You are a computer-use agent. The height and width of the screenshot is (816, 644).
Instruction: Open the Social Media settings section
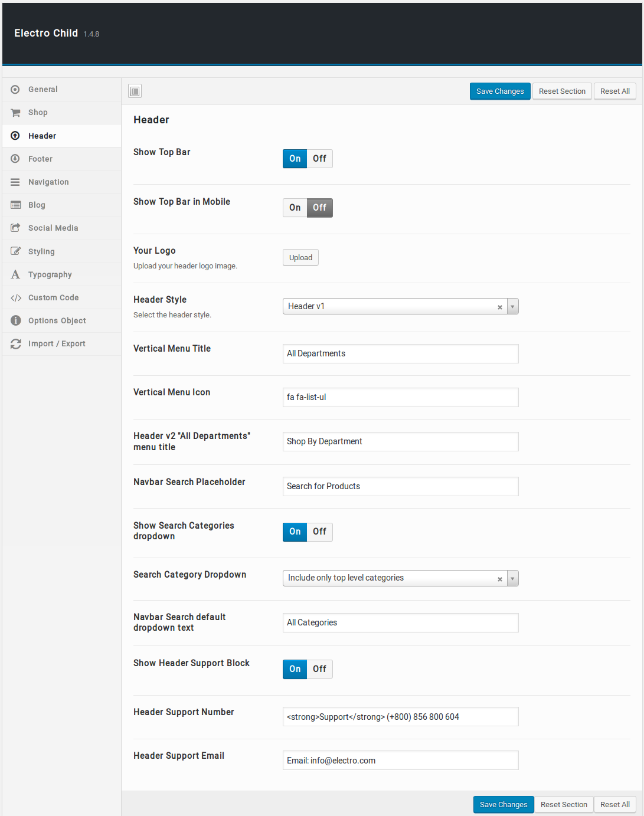pyautogui.click(x=61, y=228)
